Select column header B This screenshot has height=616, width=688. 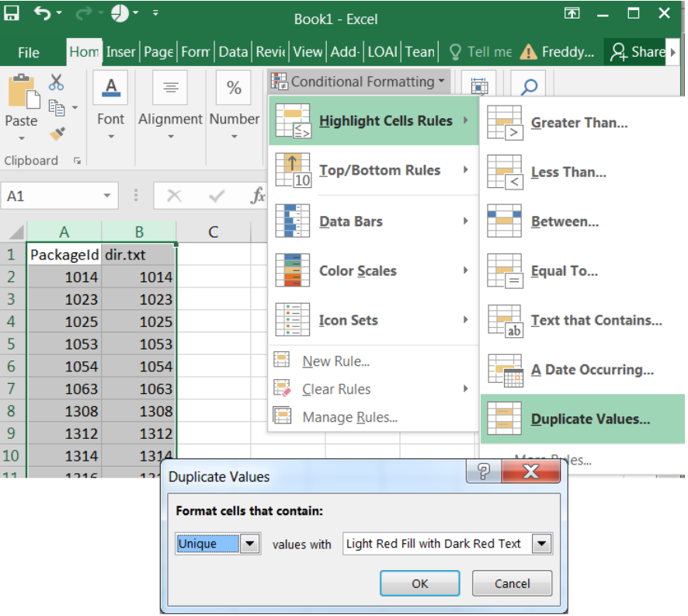pos(139,232)
